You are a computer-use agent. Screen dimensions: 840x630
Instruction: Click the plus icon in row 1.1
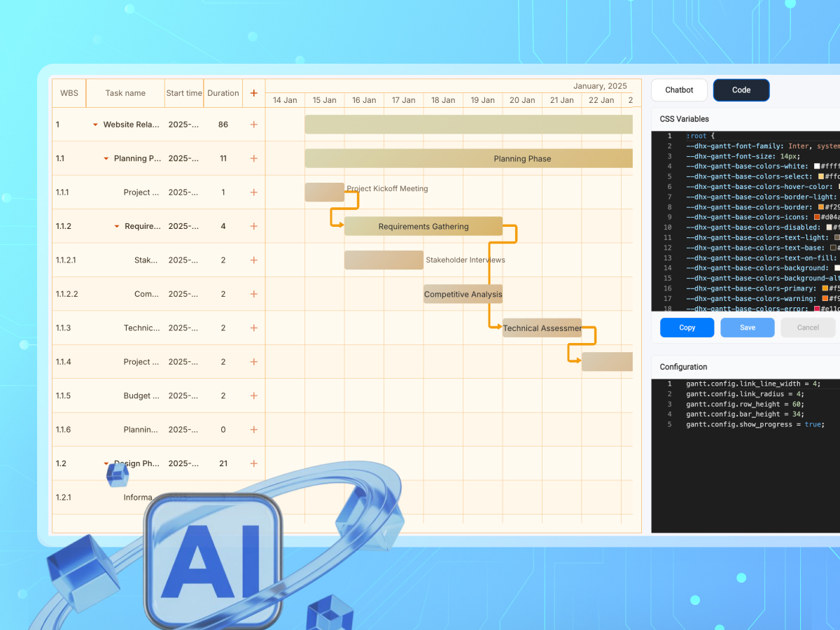(253, 158)
